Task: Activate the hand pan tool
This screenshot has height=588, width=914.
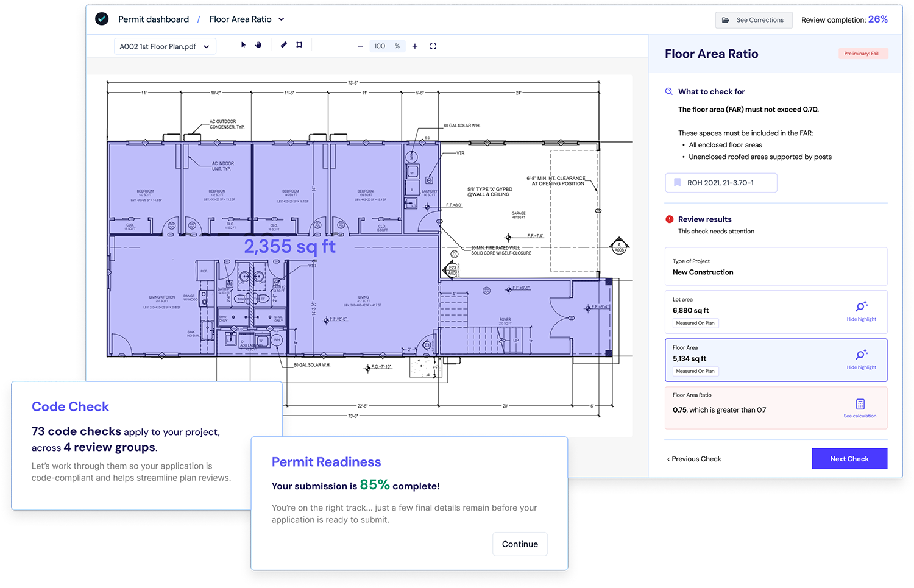Action: click(x=258, y=45)
